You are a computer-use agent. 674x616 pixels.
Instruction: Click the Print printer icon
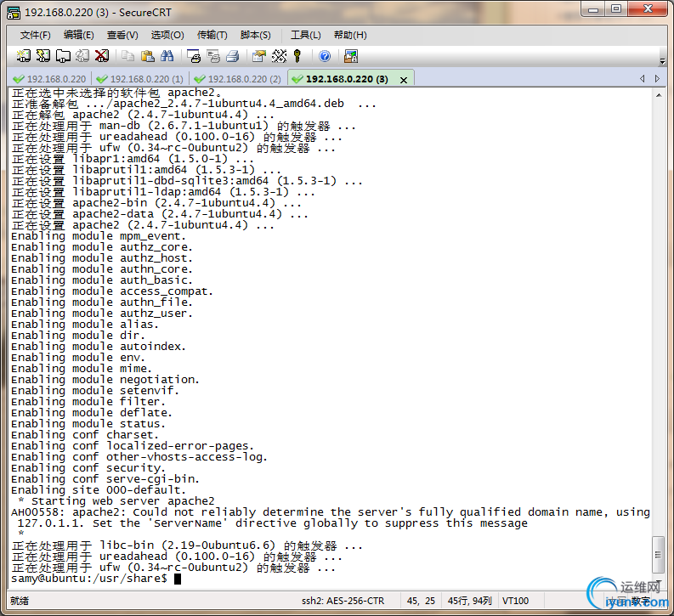point(233,56)
